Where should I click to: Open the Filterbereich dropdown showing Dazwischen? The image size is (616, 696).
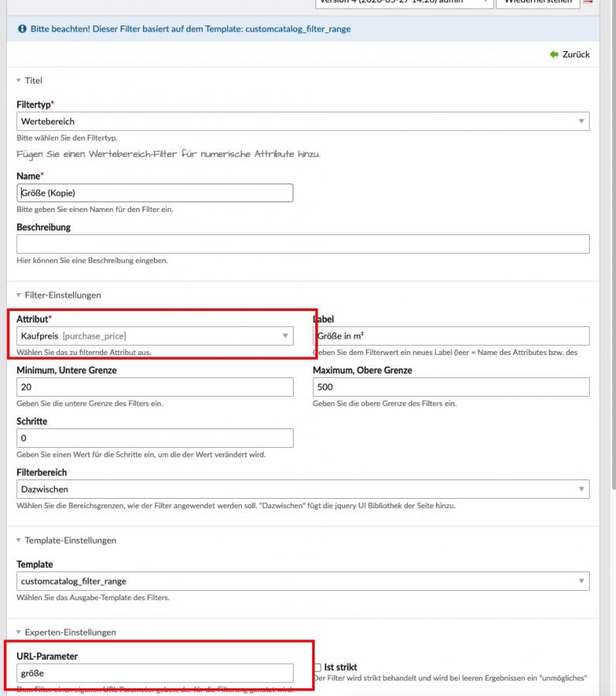[302, 490]
